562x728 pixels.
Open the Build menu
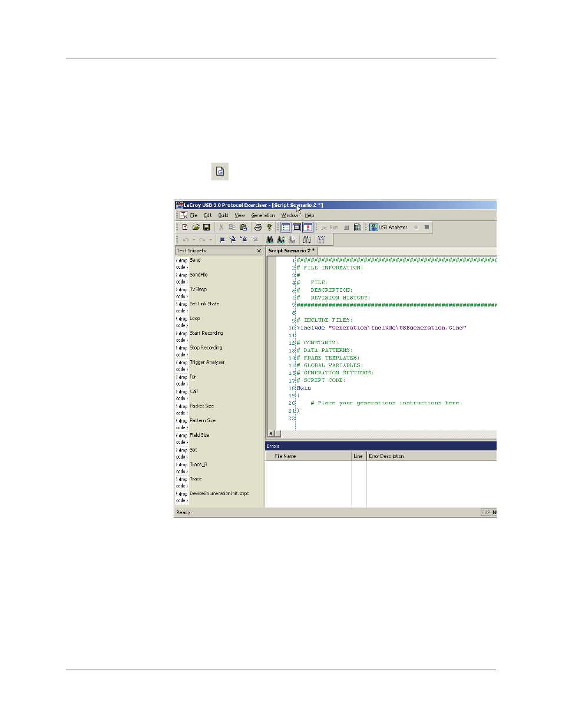[x=223, y=216]
